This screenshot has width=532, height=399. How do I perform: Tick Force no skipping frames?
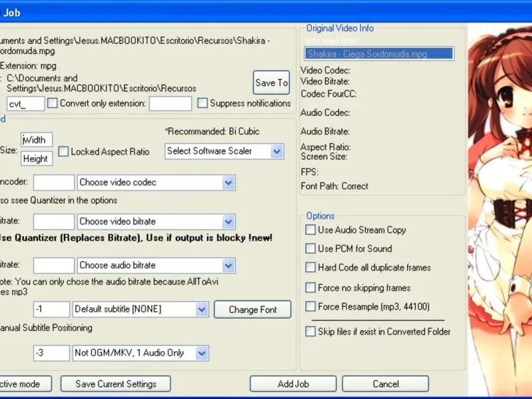[x=310, y=287]
